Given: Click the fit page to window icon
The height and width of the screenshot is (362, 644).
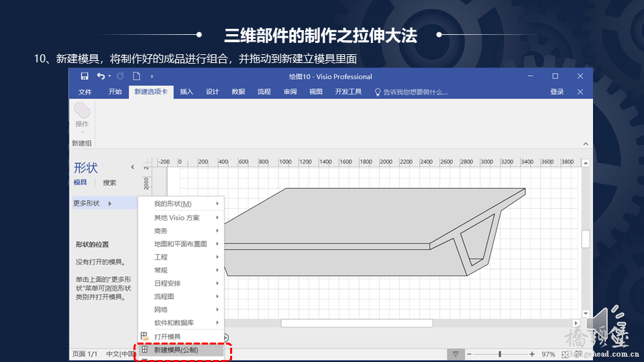Looking at the screenshot, I should 566,354.
